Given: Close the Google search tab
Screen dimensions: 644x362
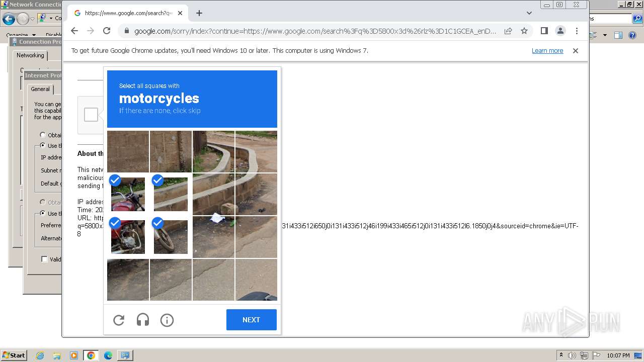Looking at the screenshot, I should tap(180, 13).
